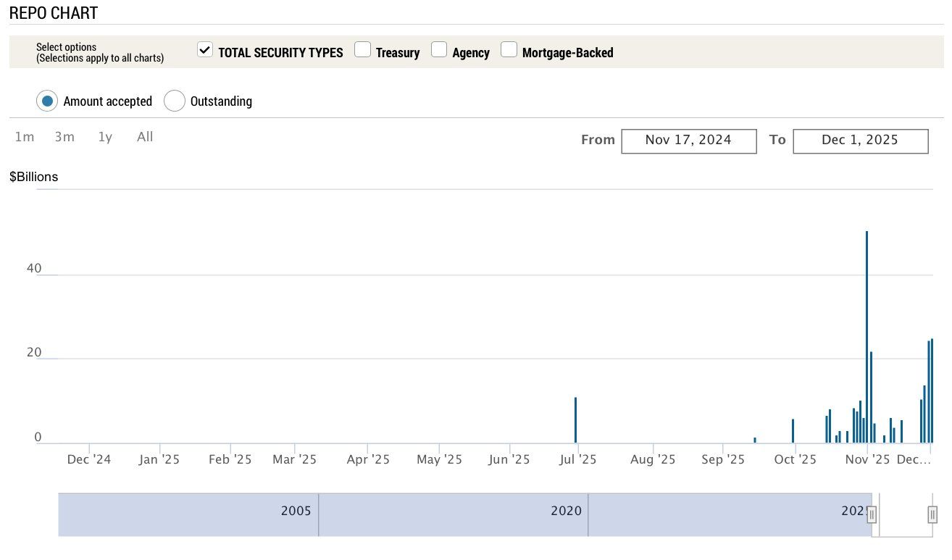Enable the Treasury checkbox
Image resolution: width=952 pixels, height=560 pixels.
pos(363,50)
